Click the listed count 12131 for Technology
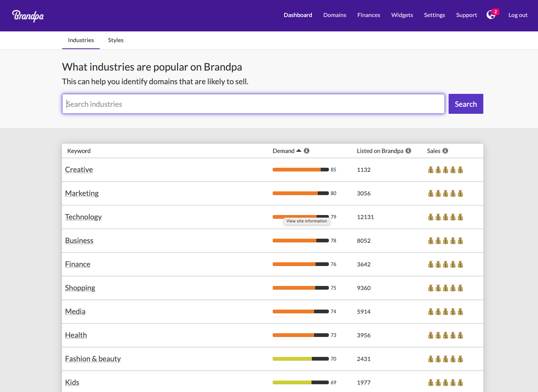538x392 pixels. click(x=365, y=217)
